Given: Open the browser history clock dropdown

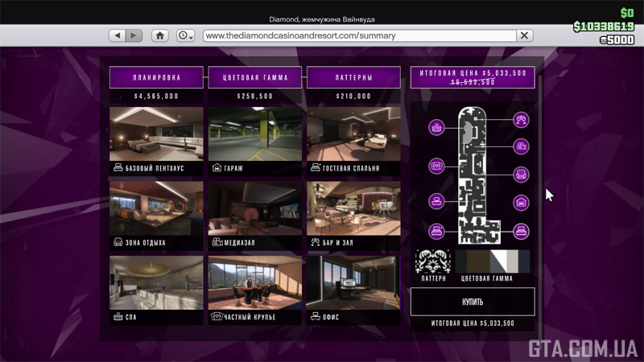Looking at the screenshot, I should pyautogui.click(x=185, y=35).
